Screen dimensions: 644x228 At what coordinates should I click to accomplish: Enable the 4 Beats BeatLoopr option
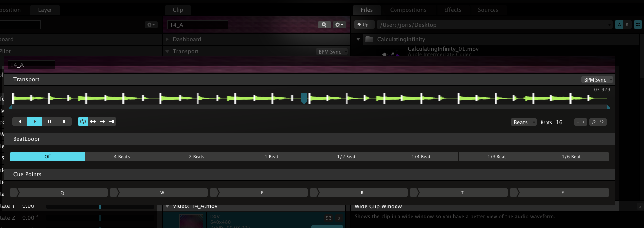122,157
